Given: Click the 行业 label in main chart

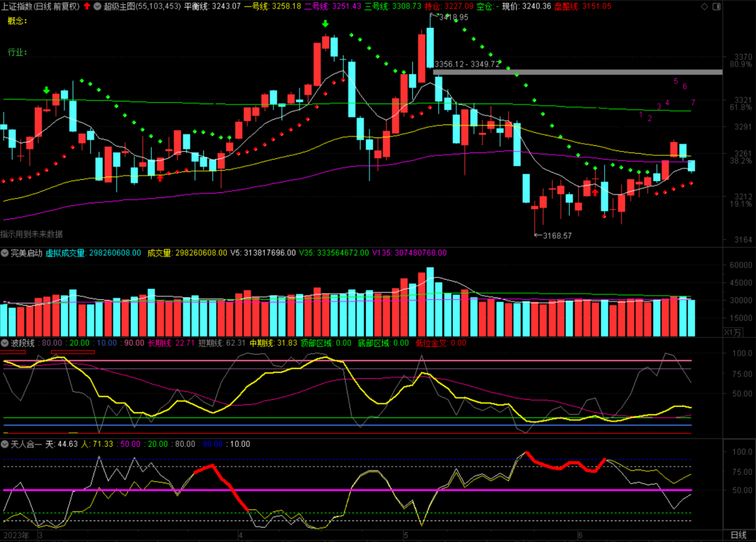Looking at the screenshot, I should point(17,52).
